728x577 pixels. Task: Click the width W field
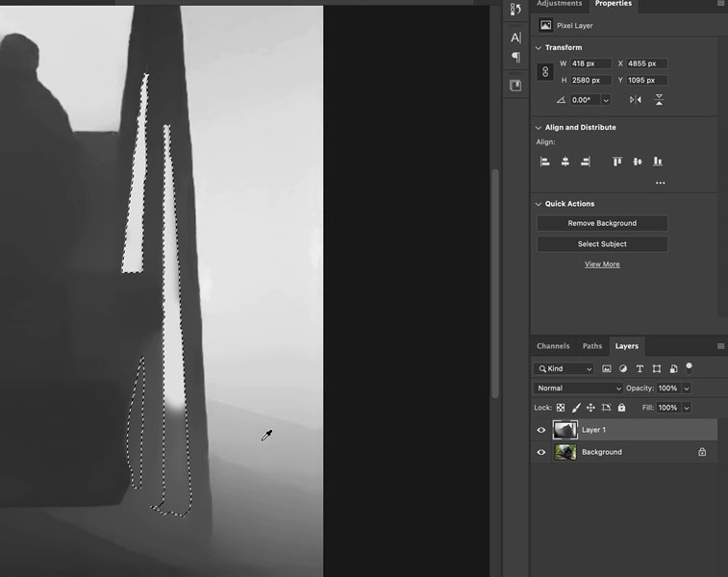pyautogui.click(x=590, y=63)
